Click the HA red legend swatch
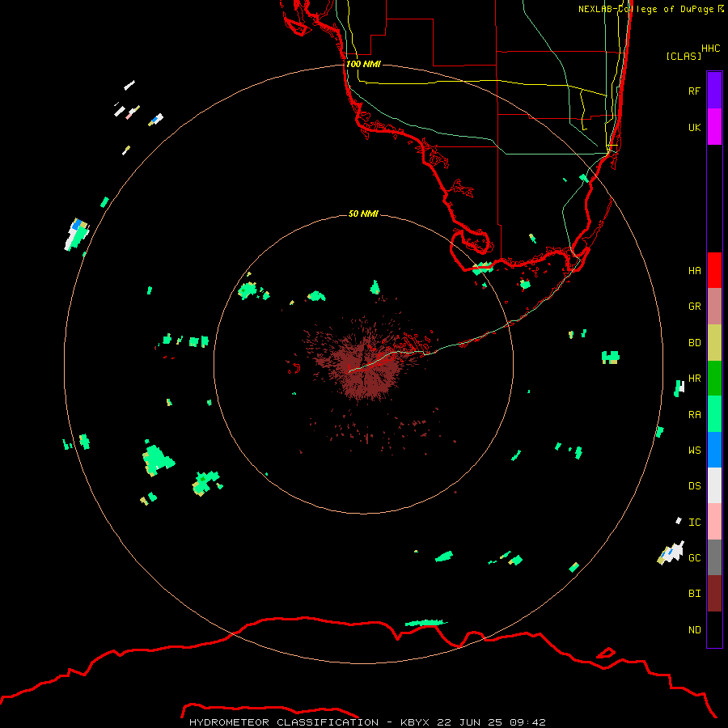 click(x=714, y=270)
